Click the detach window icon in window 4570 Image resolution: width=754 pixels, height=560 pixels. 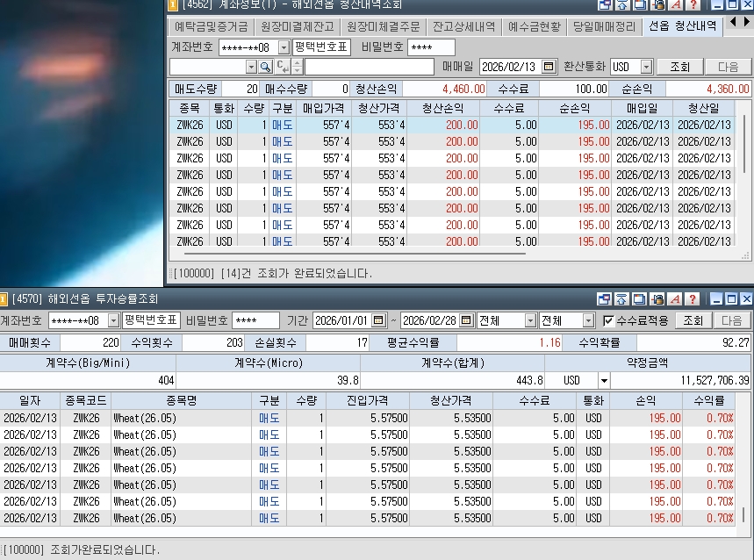coord(604,299)
